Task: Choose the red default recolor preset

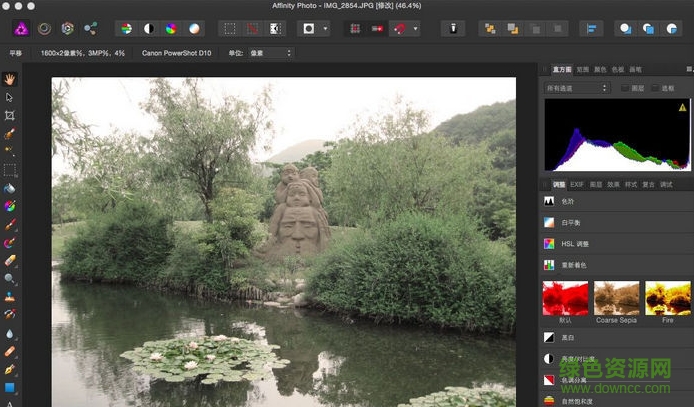Action: pyautogui.click(x=565, y=298)
